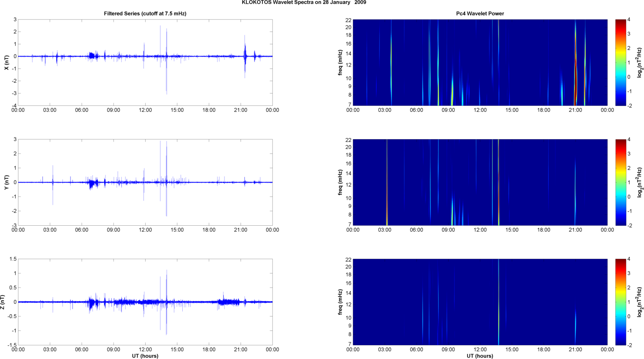
Task: Click the top wavelet power spectrogram
Action: [480, 62]
